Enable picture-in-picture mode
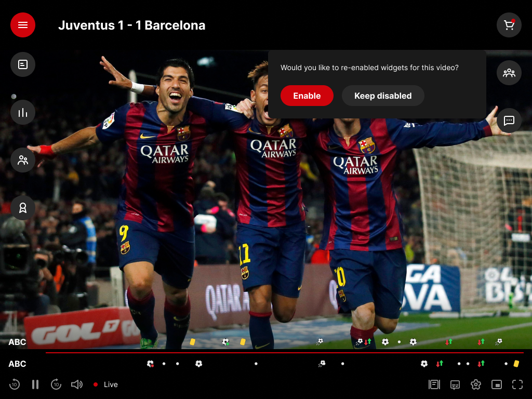 [x=497, y=384]
